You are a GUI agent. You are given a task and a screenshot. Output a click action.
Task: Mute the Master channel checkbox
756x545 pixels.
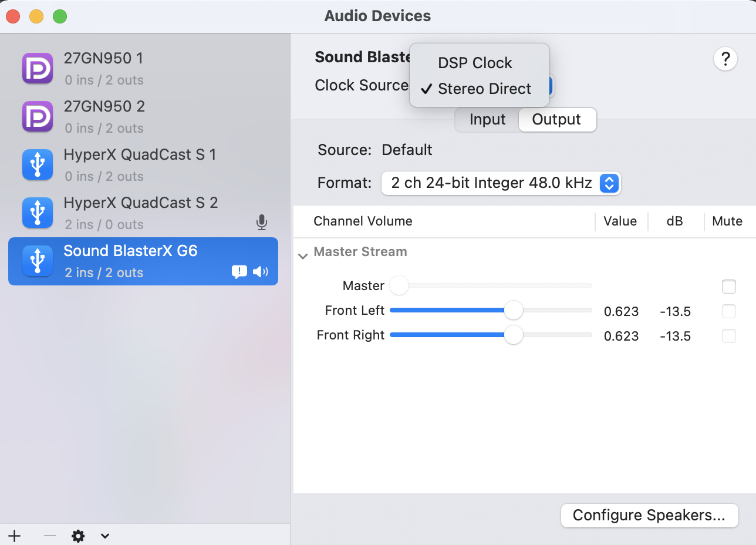(x=728, y=287)
